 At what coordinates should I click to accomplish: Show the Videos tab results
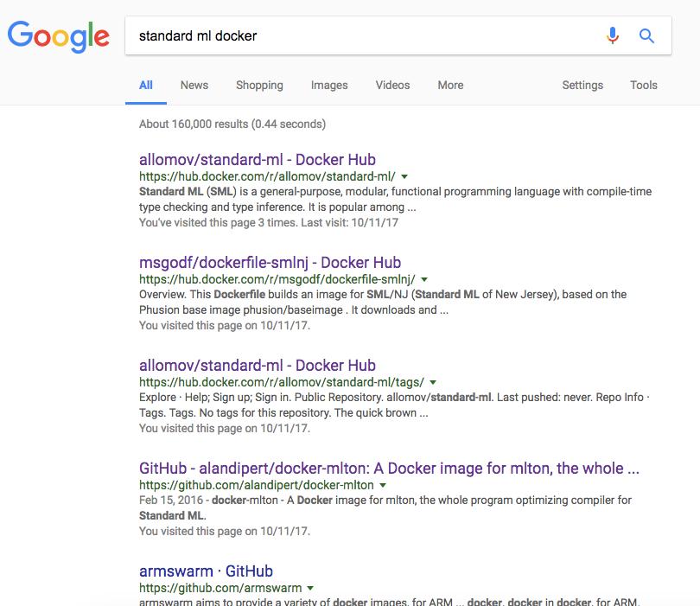click(x=392, y=85)
